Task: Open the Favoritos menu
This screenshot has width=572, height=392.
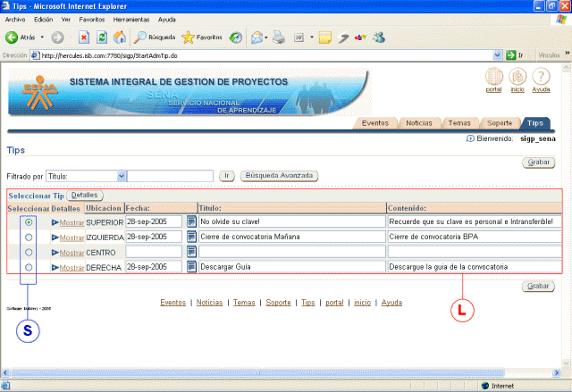Action: click(x=92, y=20)
